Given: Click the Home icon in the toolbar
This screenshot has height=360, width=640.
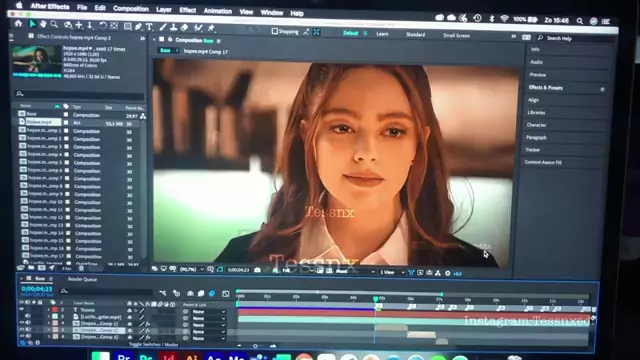Looking at the screenshot, I should [18, 24].
